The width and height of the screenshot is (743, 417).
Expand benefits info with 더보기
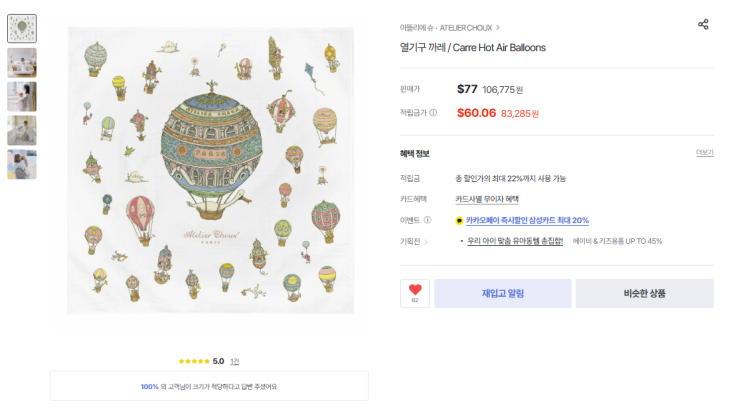[704, 153]
